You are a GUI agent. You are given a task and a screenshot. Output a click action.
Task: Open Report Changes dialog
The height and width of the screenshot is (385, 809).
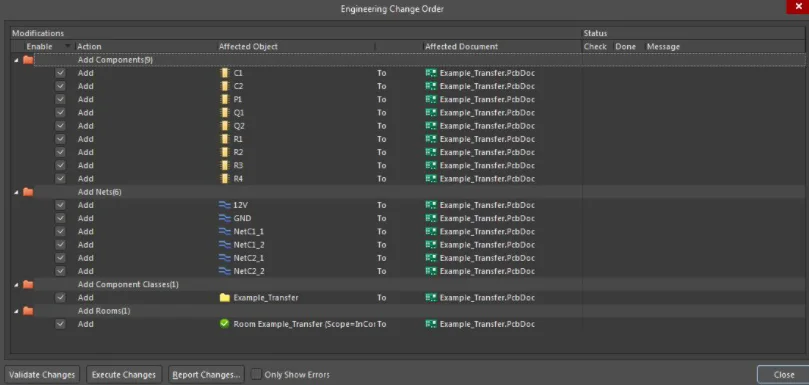pos(207,375)
